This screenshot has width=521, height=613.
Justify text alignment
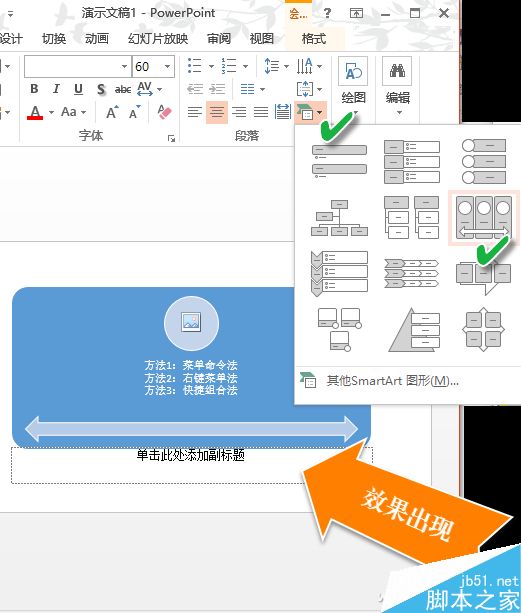(261, 112)
